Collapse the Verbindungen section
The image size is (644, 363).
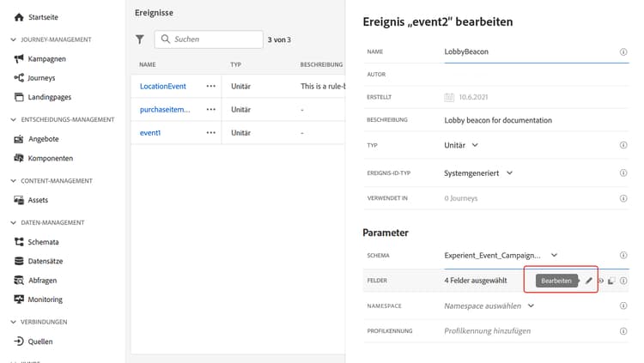tap(13, 322)
